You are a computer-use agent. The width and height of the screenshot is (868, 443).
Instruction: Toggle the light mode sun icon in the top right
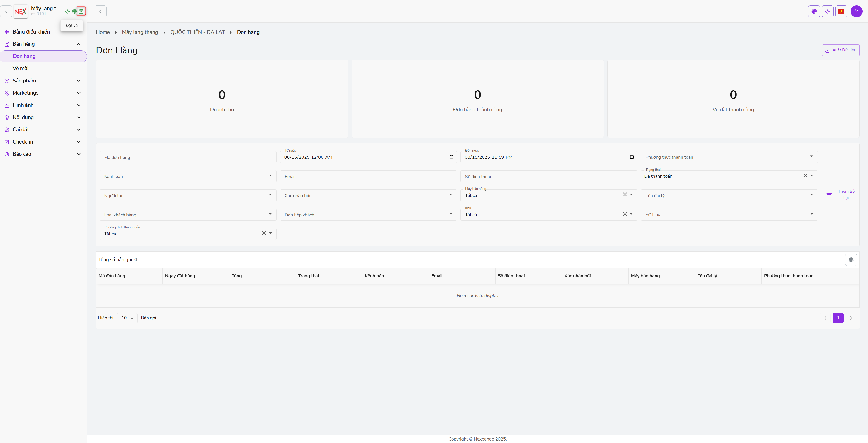pyautogui.click(x=827, y=11)
